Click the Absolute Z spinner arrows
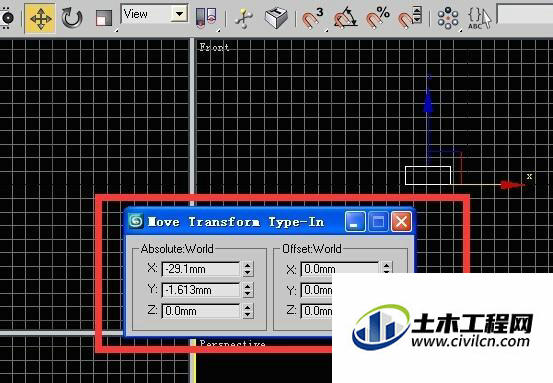The height and width of the screenshot is (383, 553). pos(248,311)
